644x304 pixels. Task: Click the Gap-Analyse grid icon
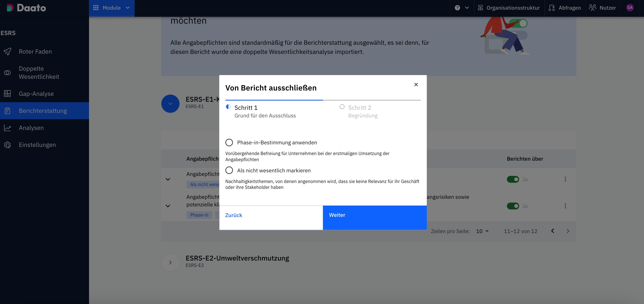[7, 94]
